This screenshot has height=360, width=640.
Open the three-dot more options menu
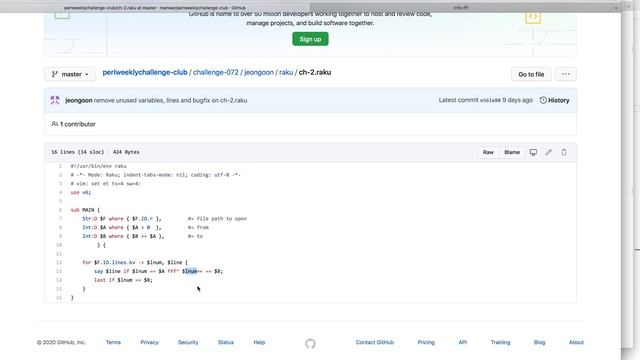point(566,74)
